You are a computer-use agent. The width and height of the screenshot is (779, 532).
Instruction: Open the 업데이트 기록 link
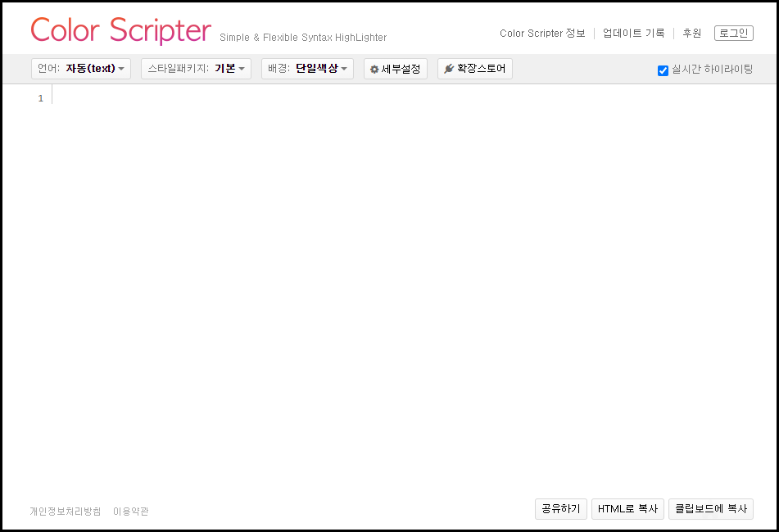coord(633,34)
